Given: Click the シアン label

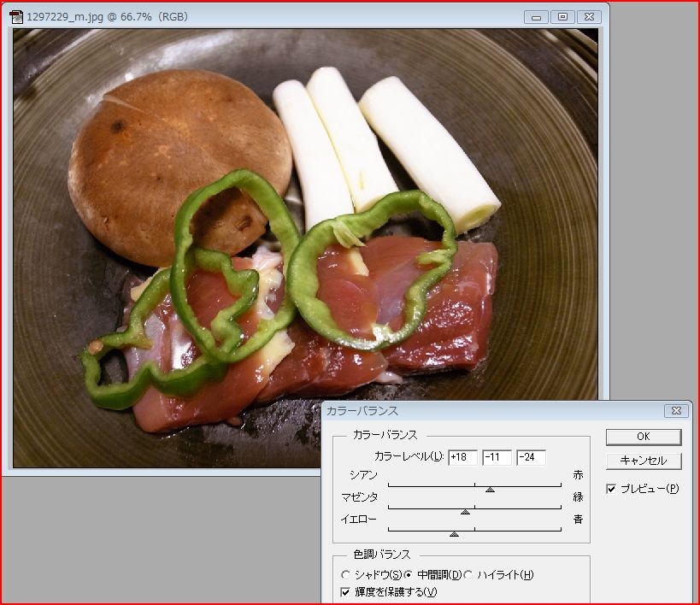Looking at the screenshot, I should point(363,475).
